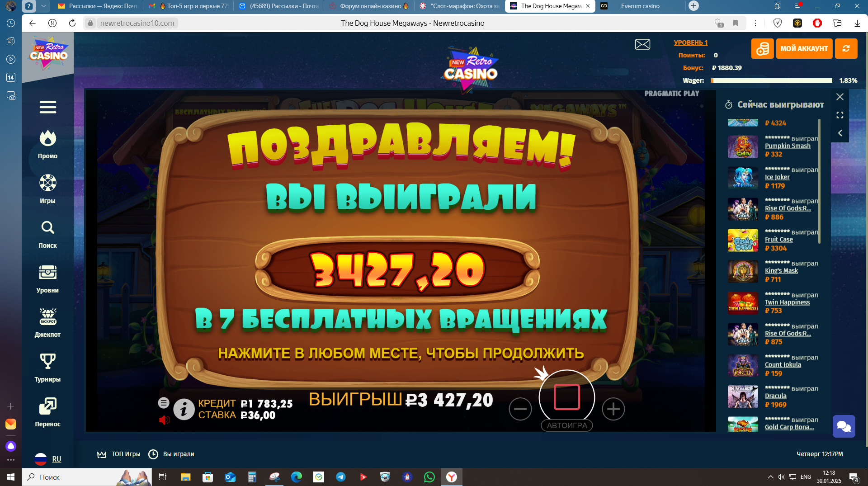Mute the slot game sound

[164, 420]
